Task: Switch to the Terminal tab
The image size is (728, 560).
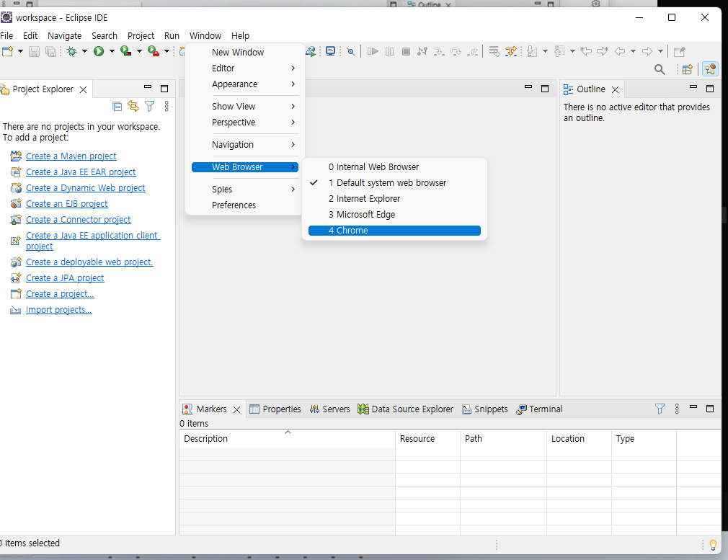Action: point(539,409)
